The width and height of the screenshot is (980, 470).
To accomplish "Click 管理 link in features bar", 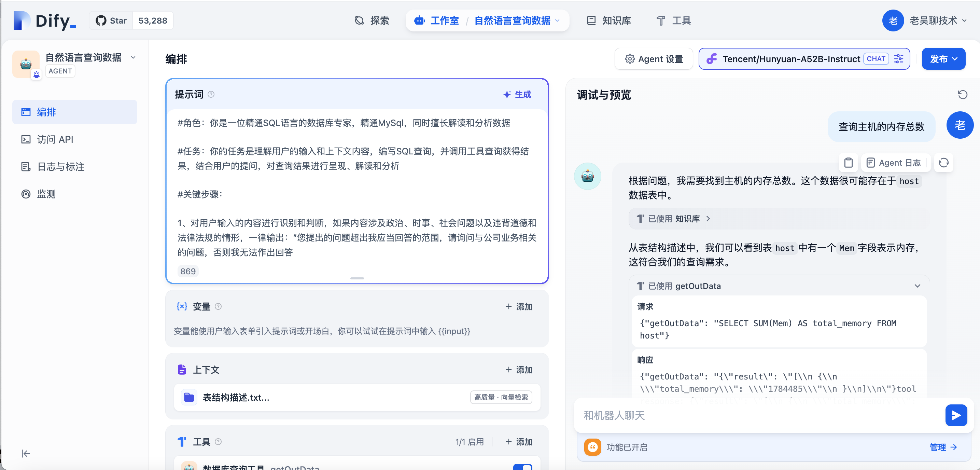I will tap(942, 447).
